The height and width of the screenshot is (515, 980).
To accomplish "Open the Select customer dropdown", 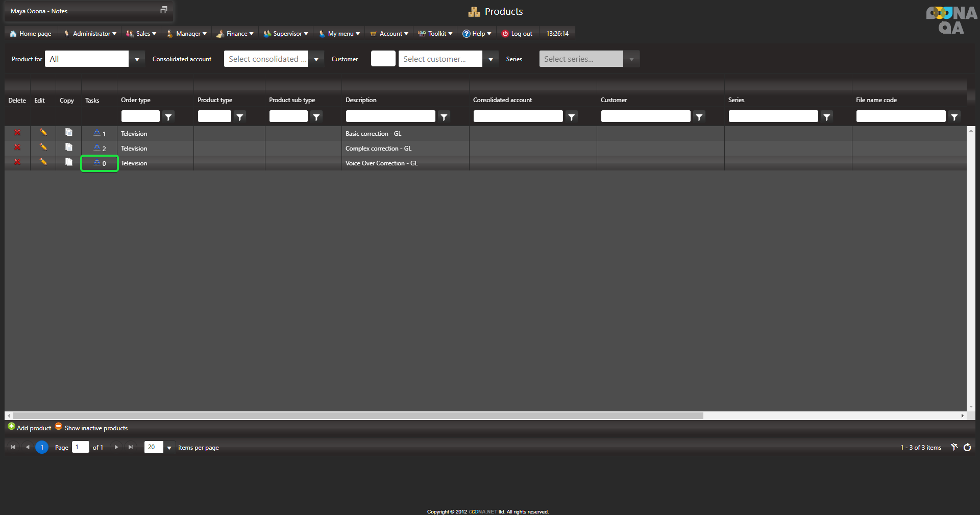I will (x=491, y=59).
